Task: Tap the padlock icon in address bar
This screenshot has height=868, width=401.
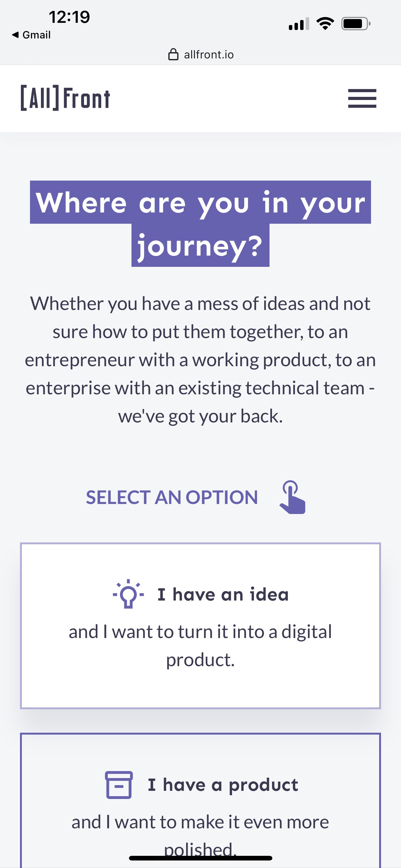Action: click(173, 54)
